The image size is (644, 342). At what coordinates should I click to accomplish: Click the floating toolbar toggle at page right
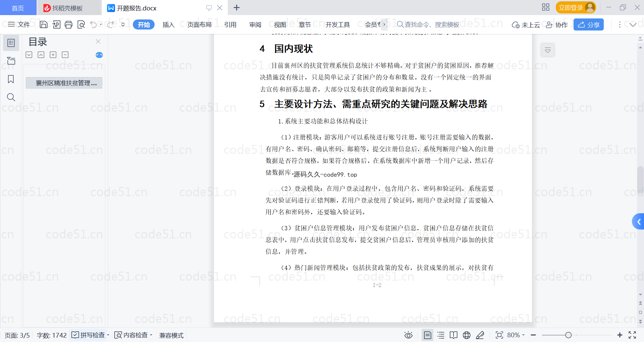click(x=547, y=50)
